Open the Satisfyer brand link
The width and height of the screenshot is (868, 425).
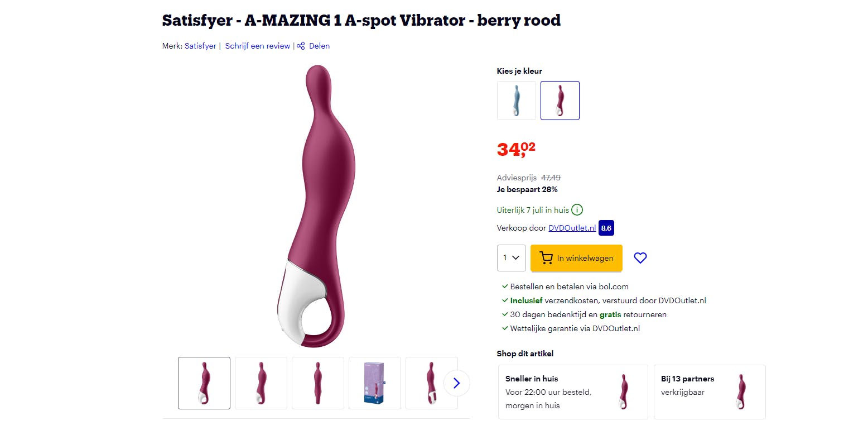click(x=200, y=46)
